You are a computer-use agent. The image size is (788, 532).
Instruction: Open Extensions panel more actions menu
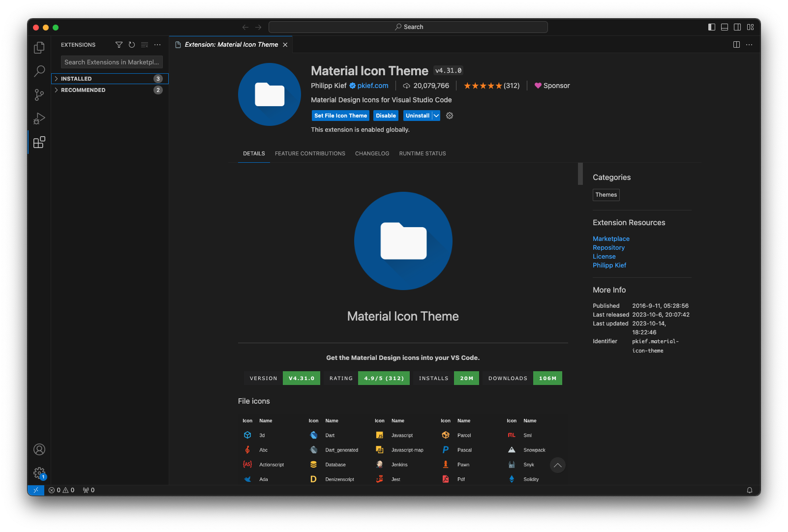157,45
